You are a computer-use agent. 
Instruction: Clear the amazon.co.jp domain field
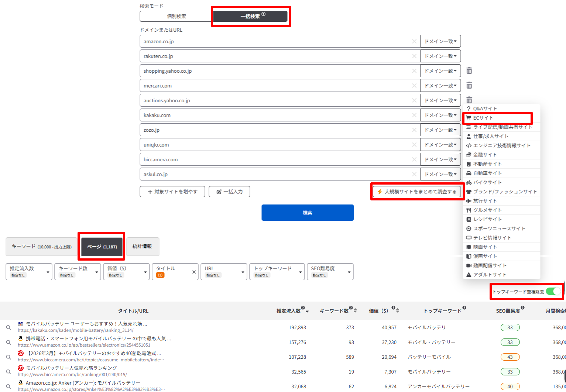tap(414, 41)
